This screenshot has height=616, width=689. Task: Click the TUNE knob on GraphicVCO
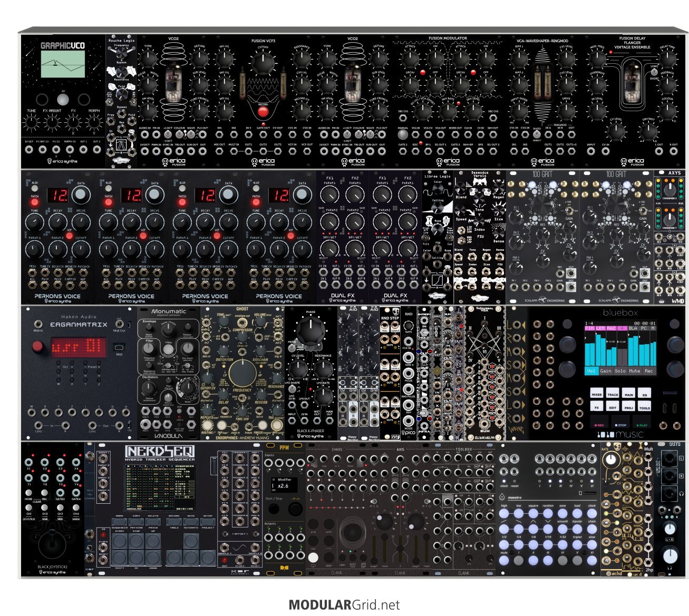coord(31,123)
